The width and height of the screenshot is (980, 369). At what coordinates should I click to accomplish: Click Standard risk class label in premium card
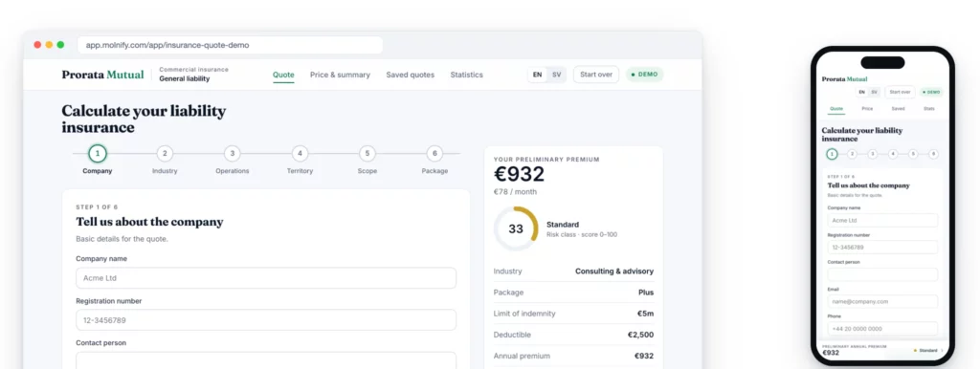pyautogui.click(x=563, y=224)
